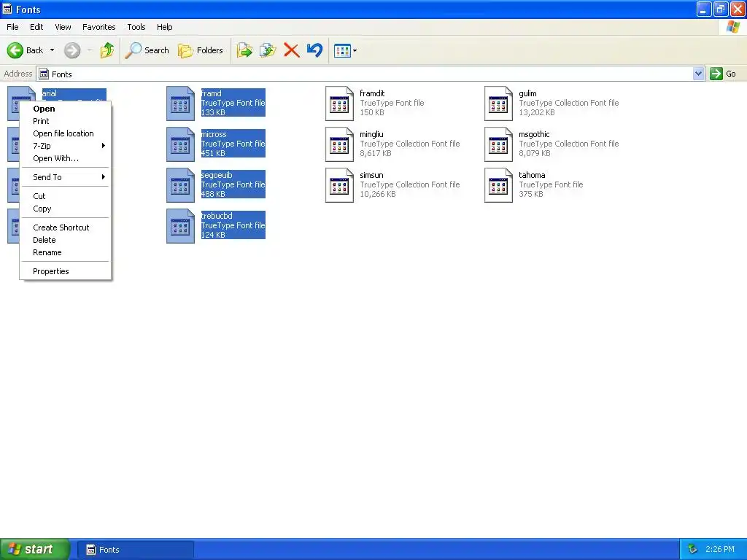Click the Fonts taskbar button

tap(135, 550)
